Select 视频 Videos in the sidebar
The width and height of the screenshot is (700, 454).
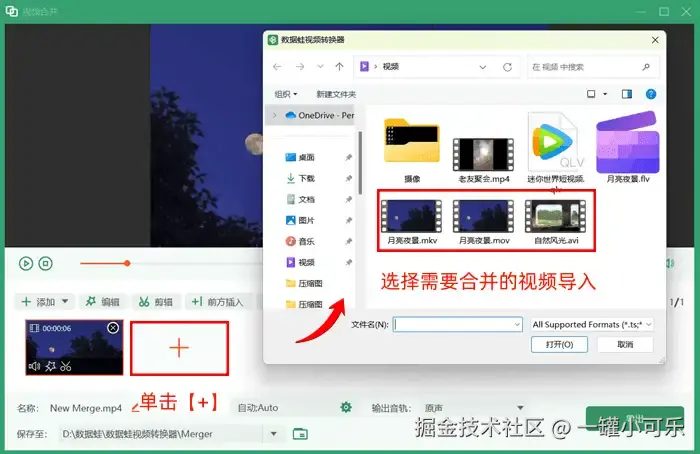point(300,262)
